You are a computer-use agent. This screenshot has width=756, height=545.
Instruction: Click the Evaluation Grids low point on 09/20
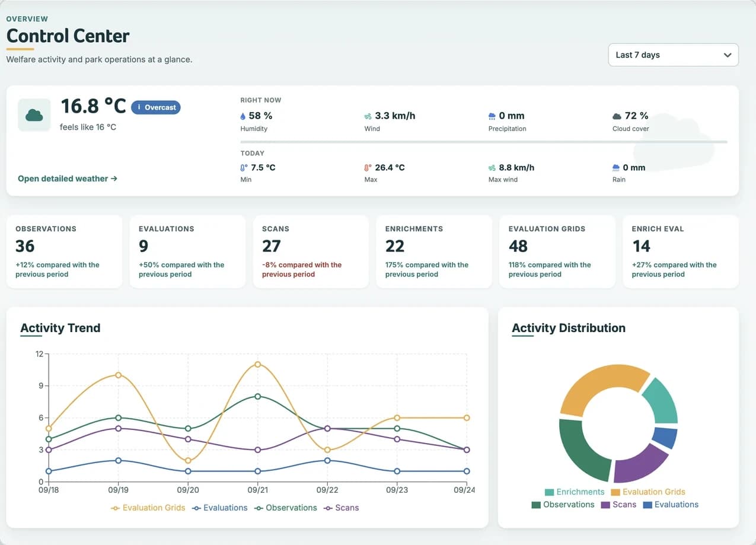click(188, 460)
